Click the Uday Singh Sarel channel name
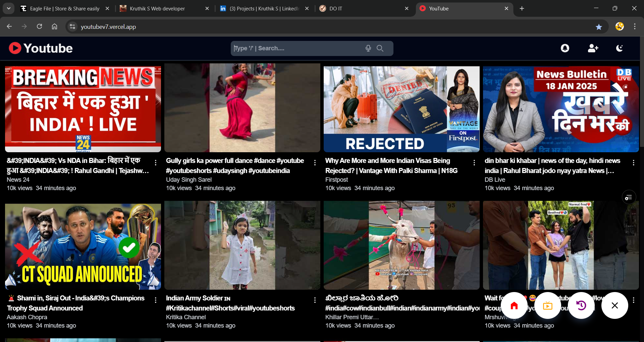This screenshot has width=644, height=342. click(x=189, y=180)
